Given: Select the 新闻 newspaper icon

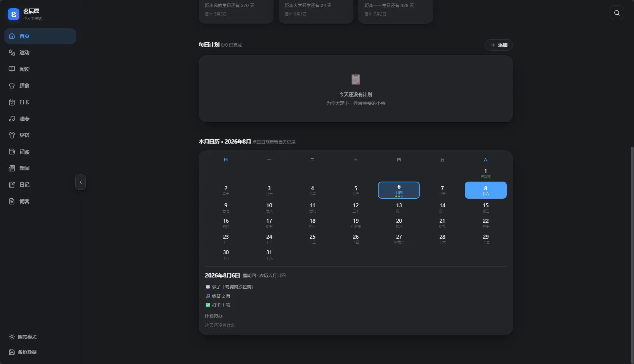Looking at the screenshot, I should 12,168.
